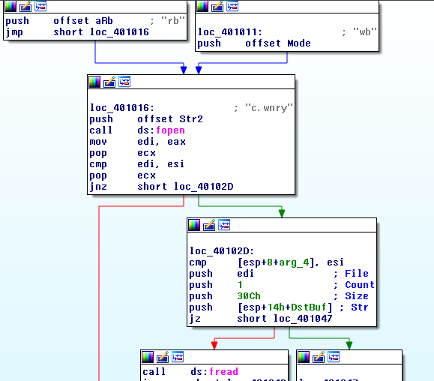Screen dimensions: 434x381
Task: Select the loc_401011: label
Action: 230,32
